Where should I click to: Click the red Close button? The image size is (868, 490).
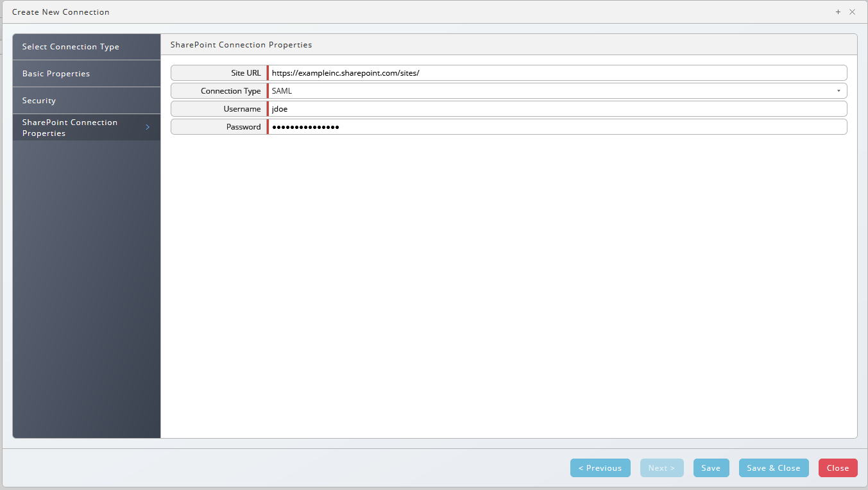point(838,468)
